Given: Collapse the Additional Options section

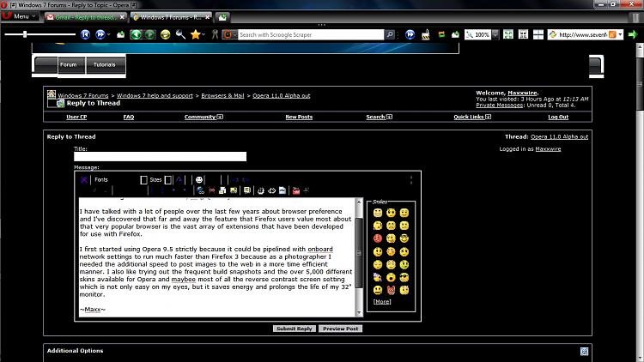Looking at the screenshot, I should [584, 352].
